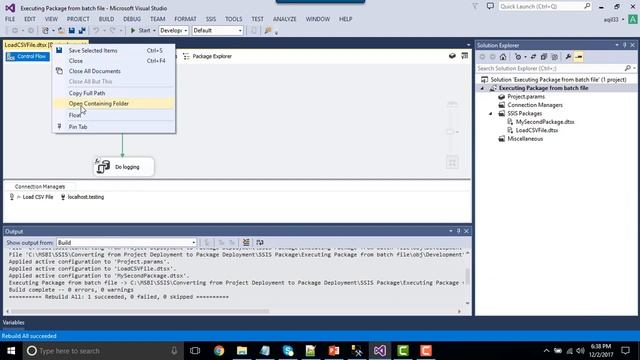Screen dimensions: 640x360
Task: Click highlighted Preview Selected Items icon
Action: pyautogui.click(x=578, y=57)
